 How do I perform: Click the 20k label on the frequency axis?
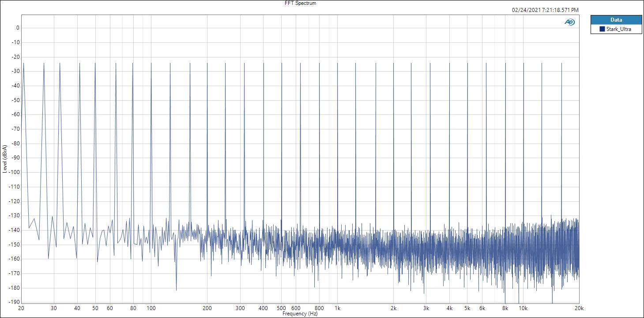(579, 308)
